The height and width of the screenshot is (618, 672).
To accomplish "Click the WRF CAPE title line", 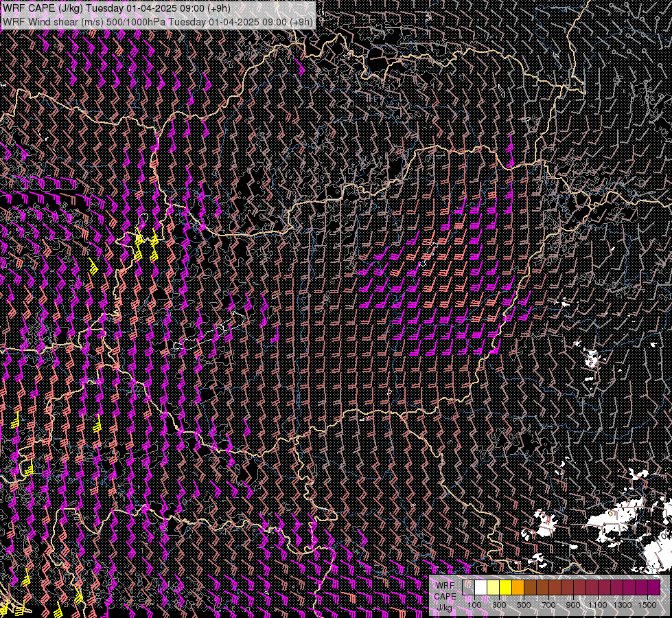I will click(117, 8).
